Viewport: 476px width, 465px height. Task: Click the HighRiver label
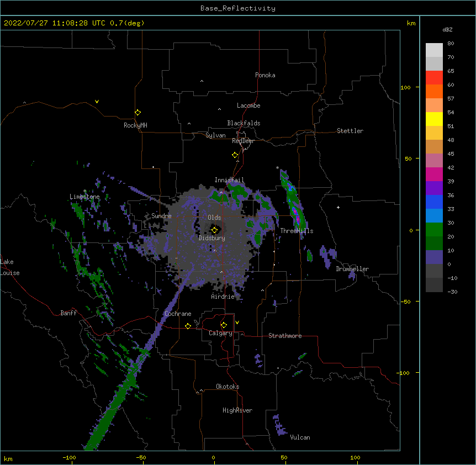(x=237, y=410)
